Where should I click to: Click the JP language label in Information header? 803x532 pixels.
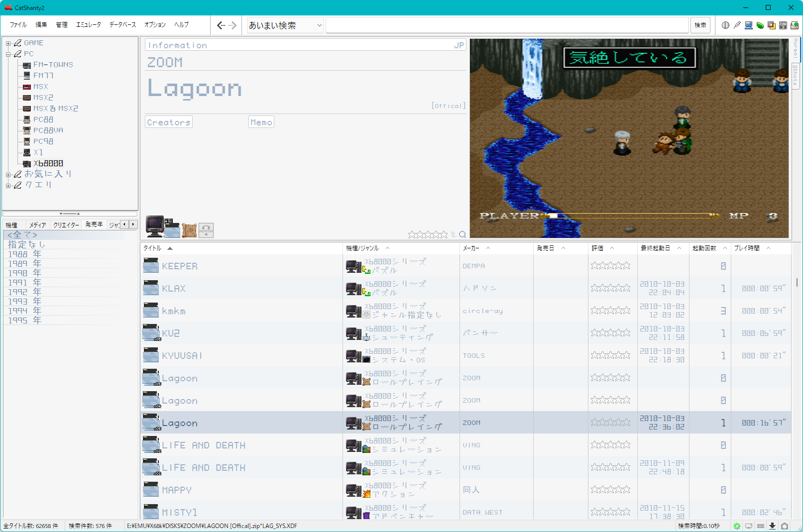(x=459, y=45)
